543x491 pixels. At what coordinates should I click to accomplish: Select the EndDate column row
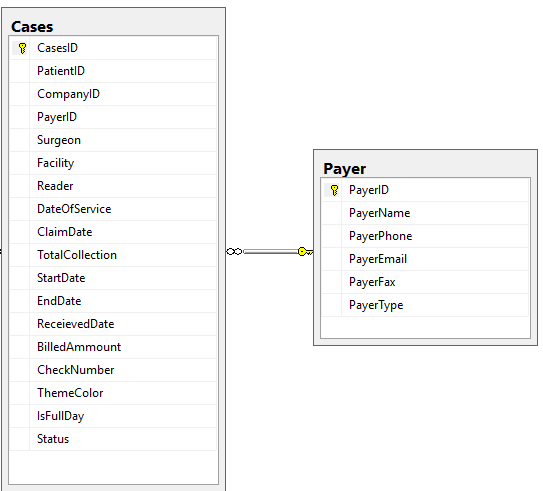point(113,301)
